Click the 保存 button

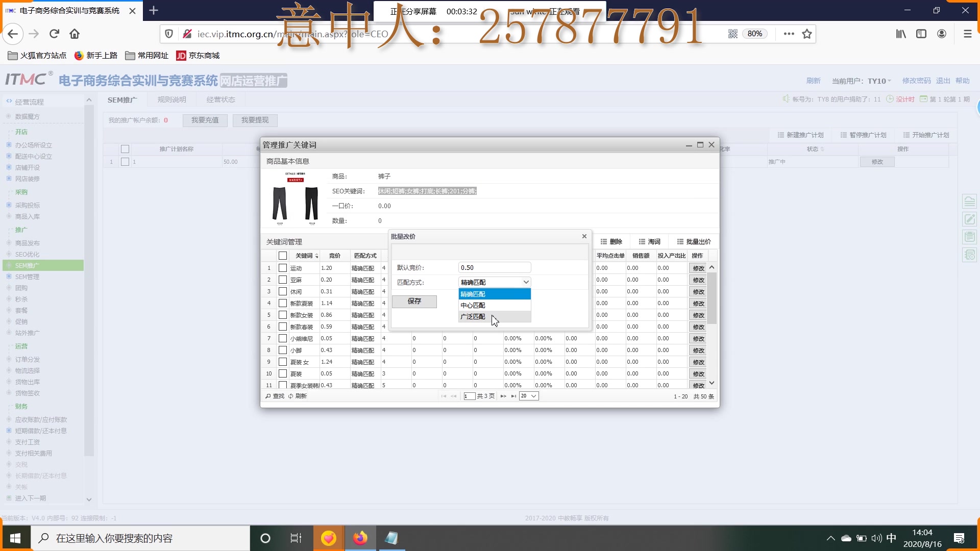coord(414,302)
